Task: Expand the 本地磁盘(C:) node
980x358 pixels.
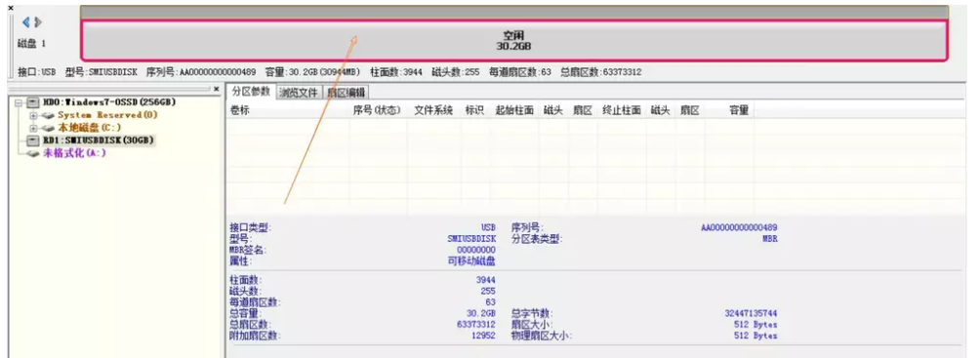Action: pyautogui.click(x=34, y=128)
